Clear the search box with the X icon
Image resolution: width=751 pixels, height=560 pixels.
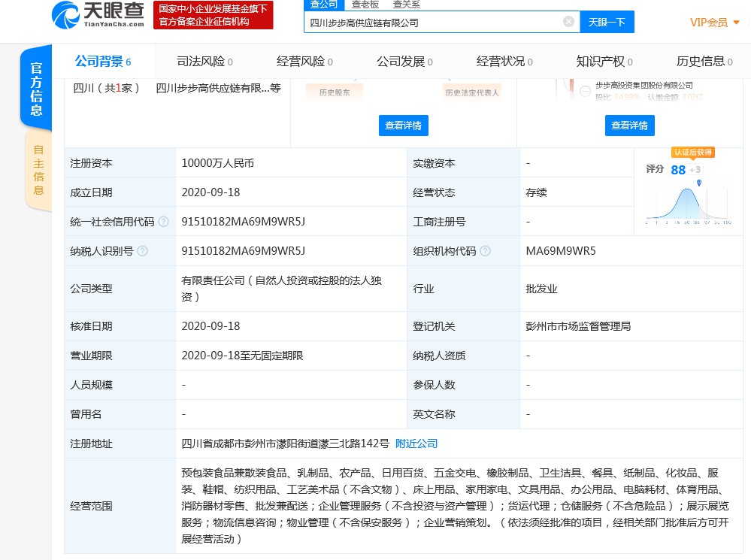pyautogui.click(x=568, y=22)
